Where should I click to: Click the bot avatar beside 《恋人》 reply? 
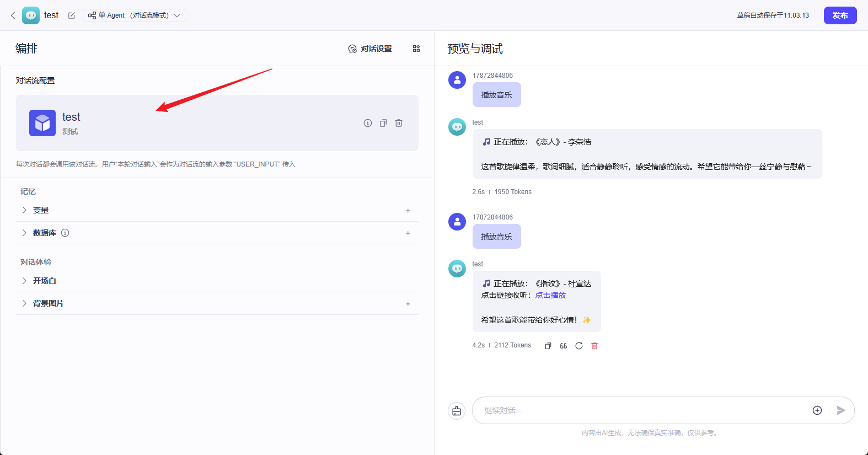tap(457, 127)
